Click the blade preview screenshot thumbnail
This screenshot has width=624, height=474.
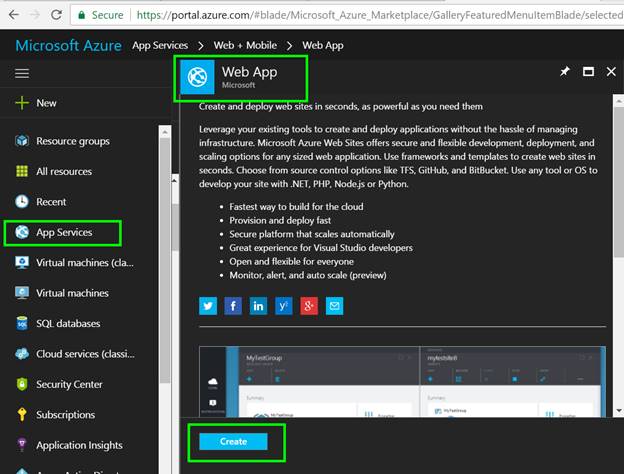tap(402, 382)
